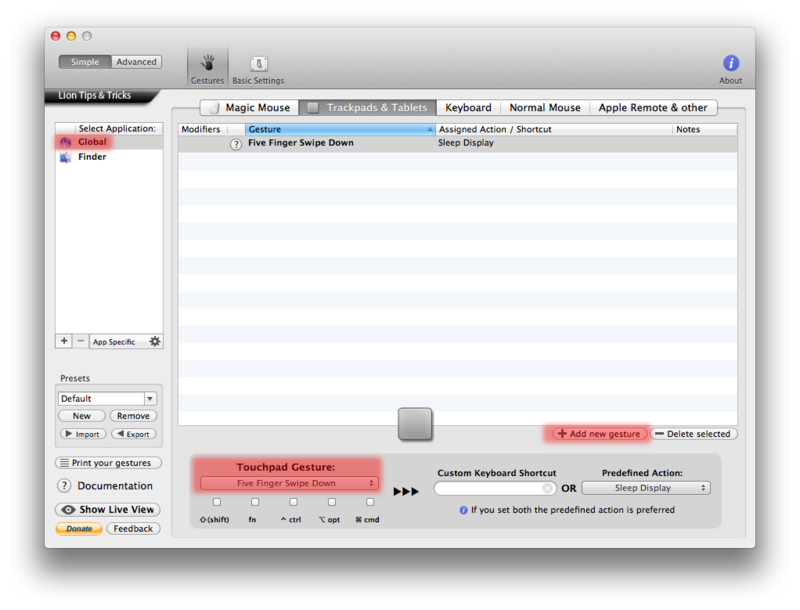The width and height of the screenshot is (800, 610).
Task: Switch to Magic Mouse tab
Action: pos(250,108)
